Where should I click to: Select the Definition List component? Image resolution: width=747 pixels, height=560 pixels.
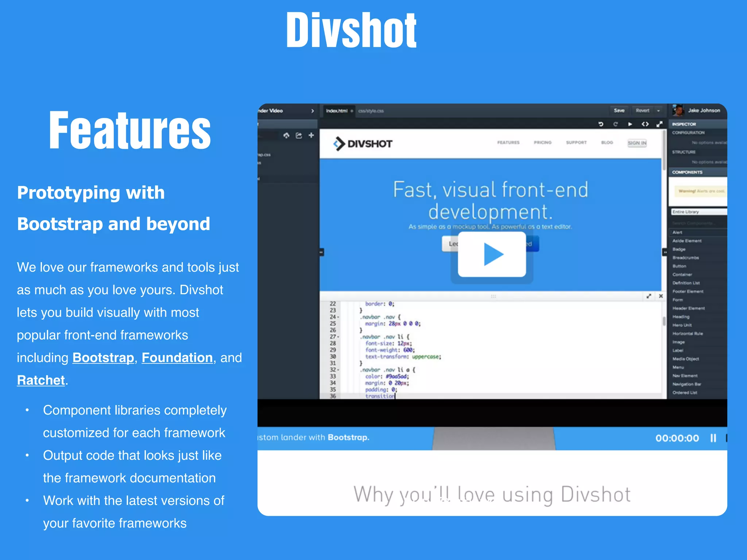pos(698,283)
